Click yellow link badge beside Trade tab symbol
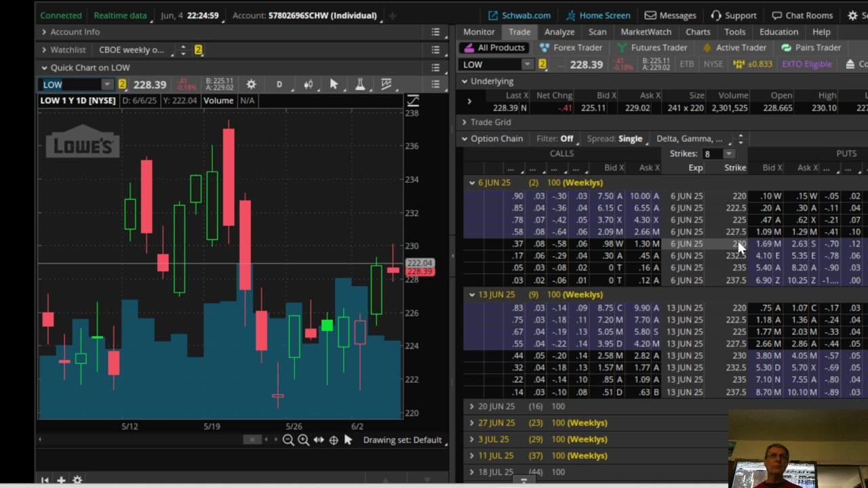Image resolution: width=868 pixels, height=488 pixels. 542,64
